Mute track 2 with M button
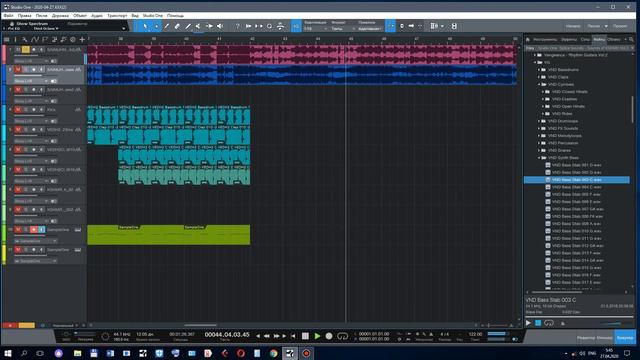Viewport: 640px width, 360px height. tap(18, 69)
